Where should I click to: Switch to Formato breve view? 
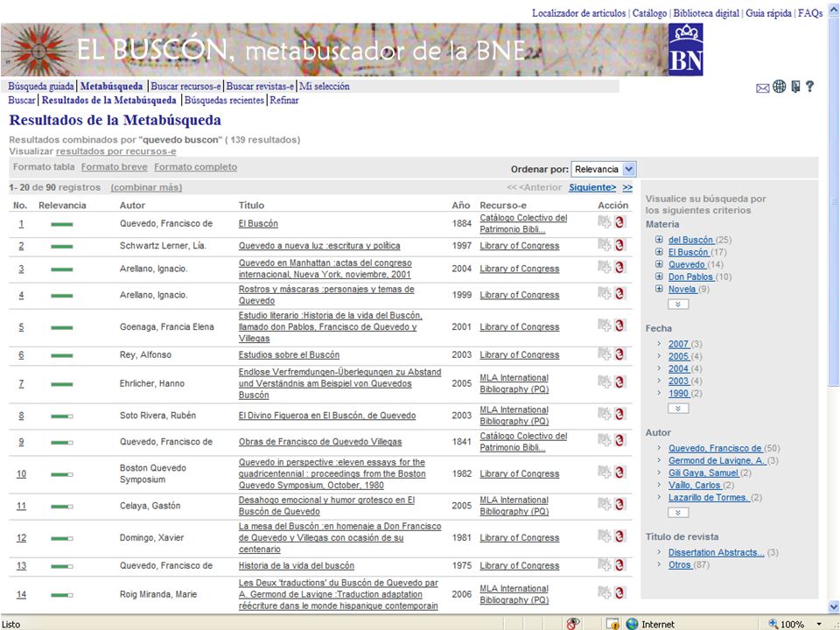114,167
